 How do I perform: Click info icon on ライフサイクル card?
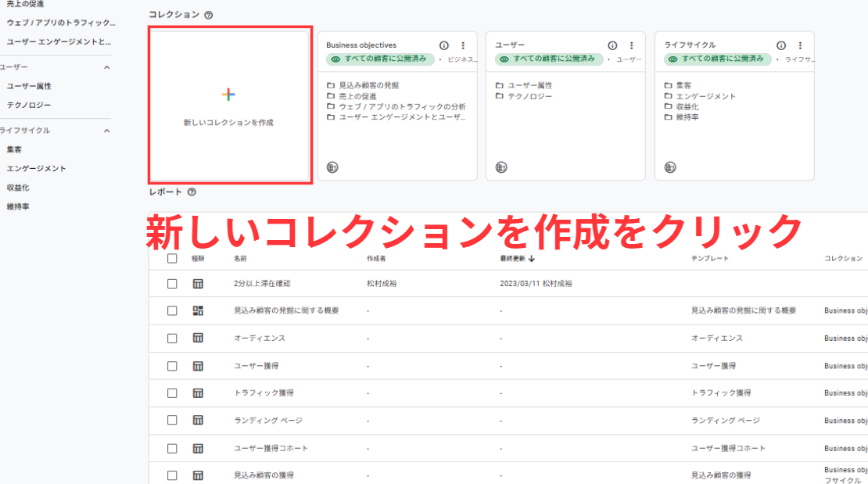point(781,45)
